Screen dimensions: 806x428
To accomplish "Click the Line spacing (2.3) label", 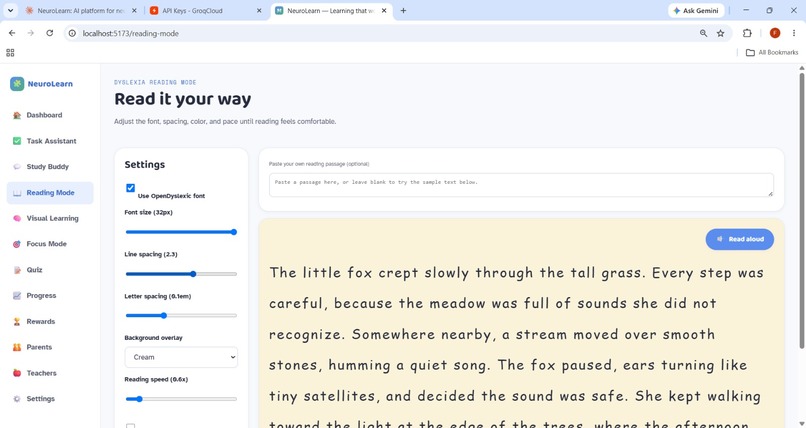I will coord(151,254).
